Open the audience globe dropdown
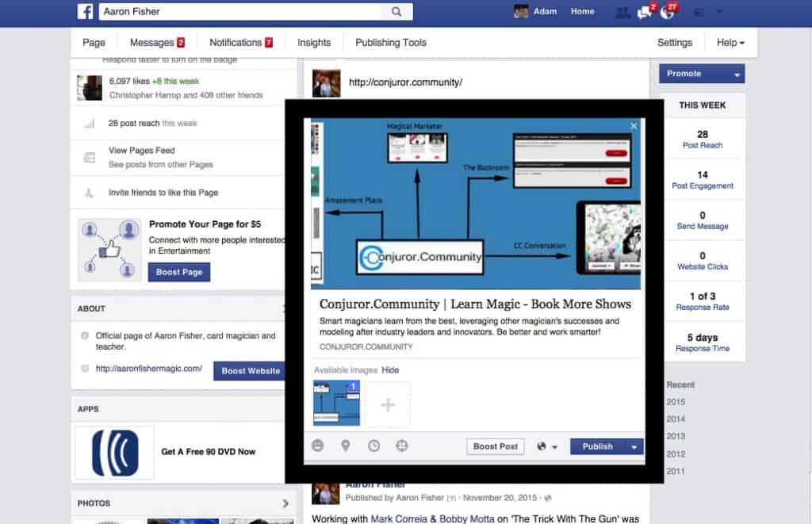Viewport: 812px width, 524px height. coord(547,446)
